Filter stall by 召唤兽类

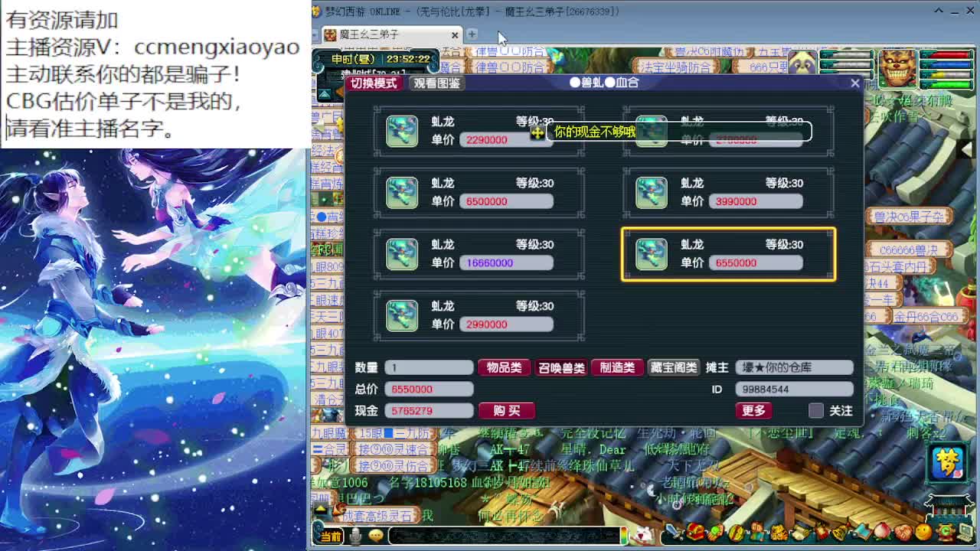561,367
